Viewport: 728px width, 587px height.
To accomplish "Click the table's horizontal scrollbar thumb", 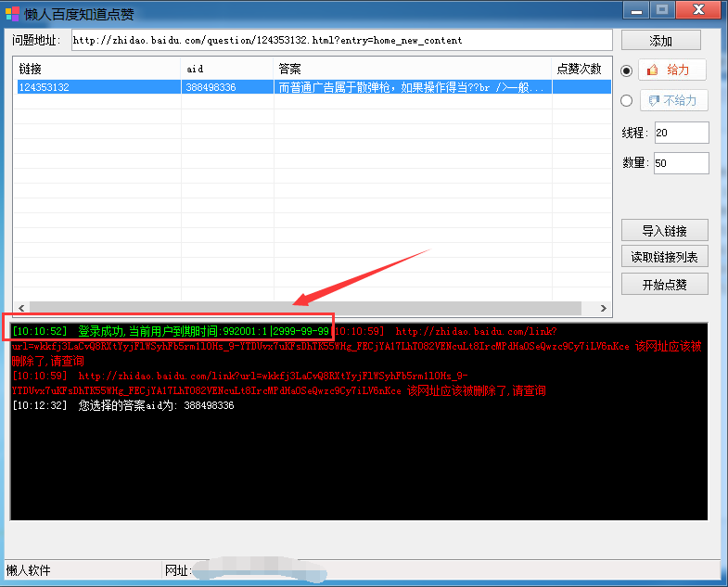I will click(x=305, y=308).
